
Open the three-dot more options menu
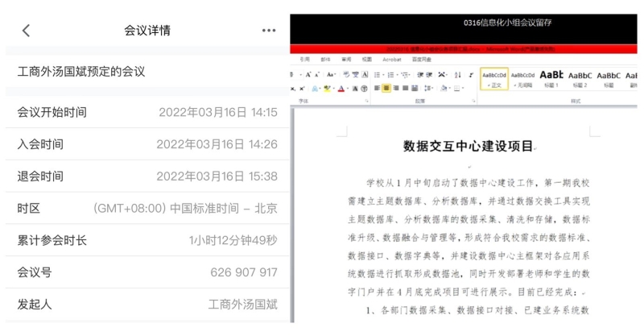[x=268, y=31]
